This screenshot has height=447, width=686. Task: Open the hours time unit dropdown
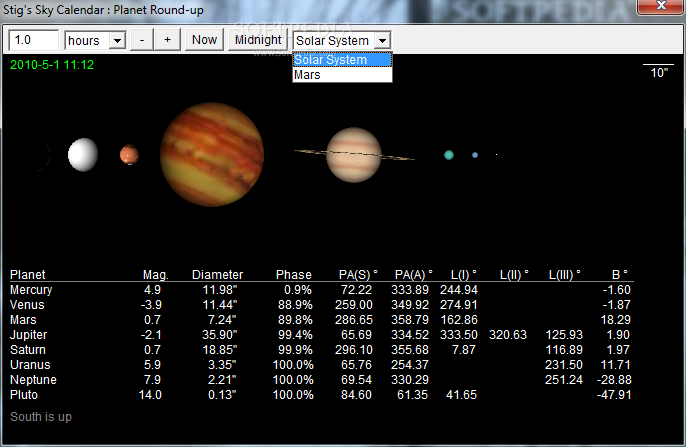coord(117,41)
